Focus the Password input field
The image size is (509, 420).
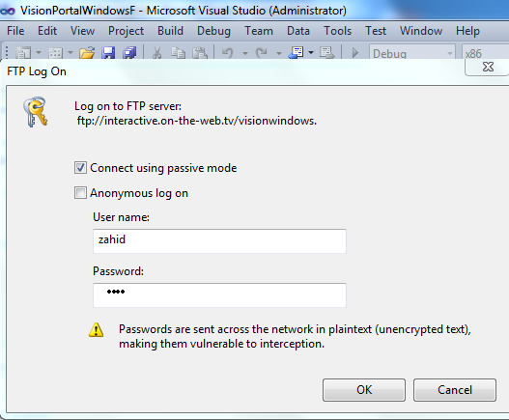pyautogui.click(x=219, y=295)
